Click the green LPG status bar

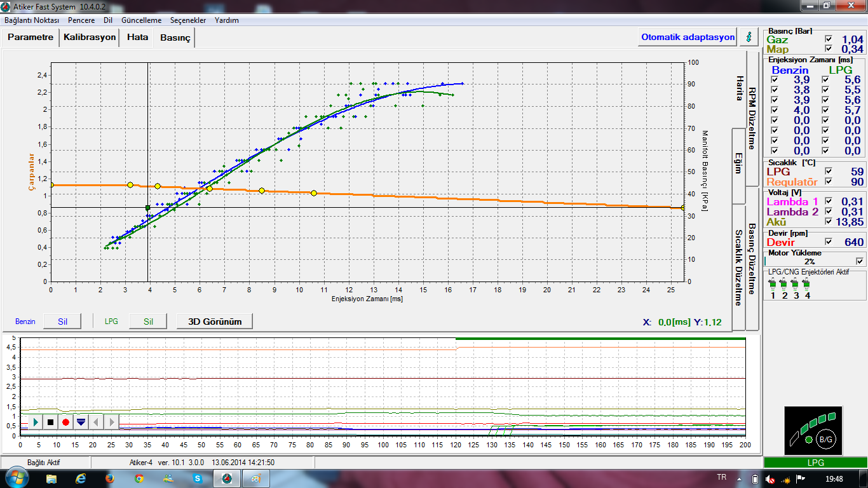[815, 463]
